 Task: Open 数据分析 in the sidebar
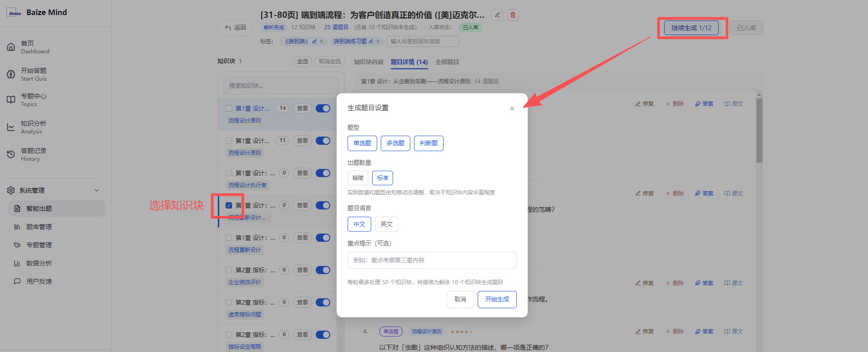(x=57, y=263)
